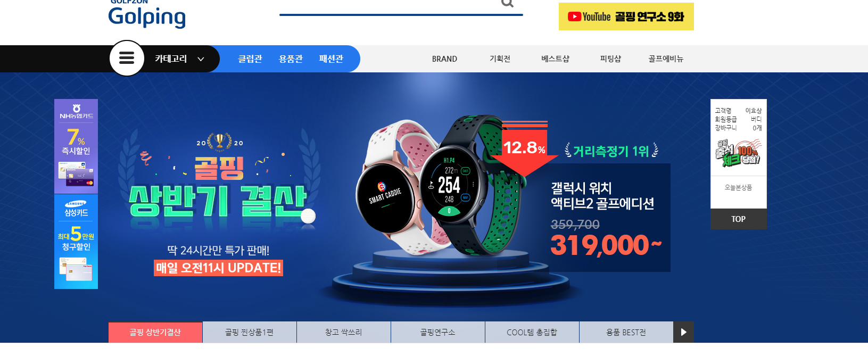Open the hamburger category menu icon
868x364 pixels.
point(127,58)
